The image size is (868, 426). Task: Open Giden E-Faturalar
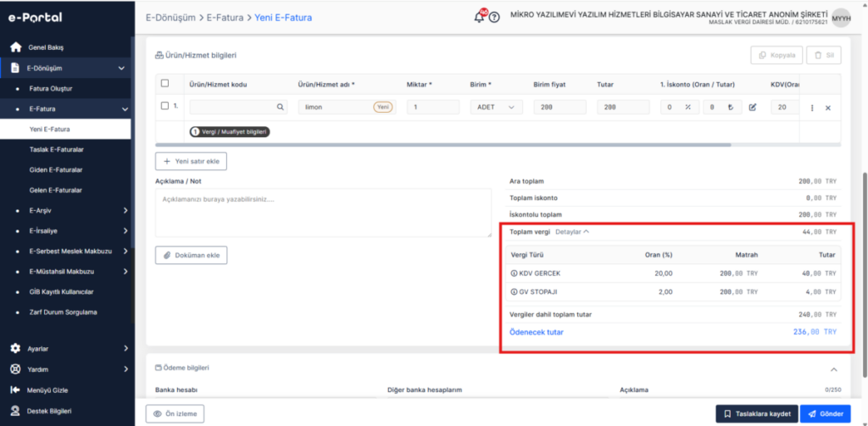[56, 170]
